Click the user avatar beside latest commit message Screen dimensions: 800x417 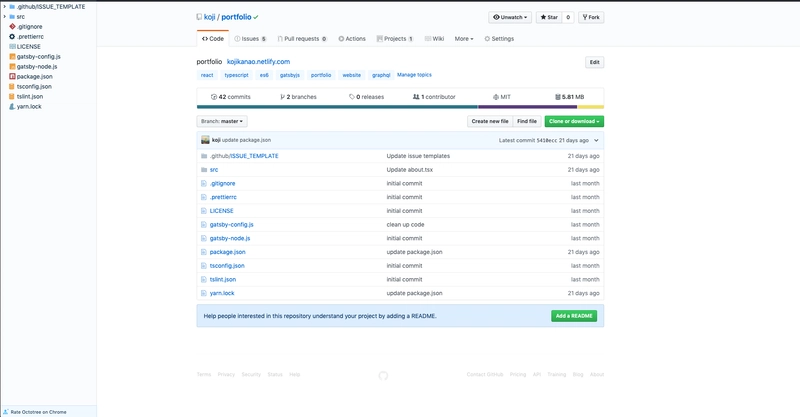[x=204, y=140]
